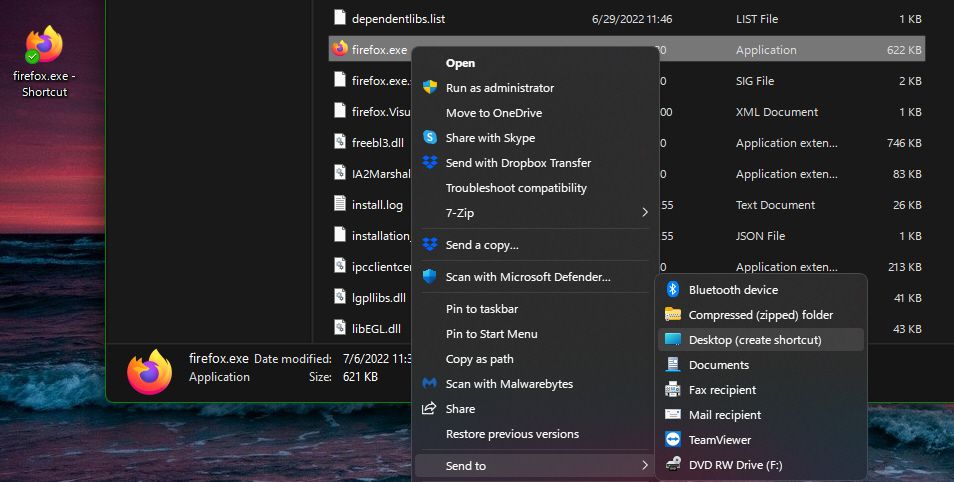This screenshot has width=954, height=482.
Task: Choose Open from the context menu
Action: point(461,63)
